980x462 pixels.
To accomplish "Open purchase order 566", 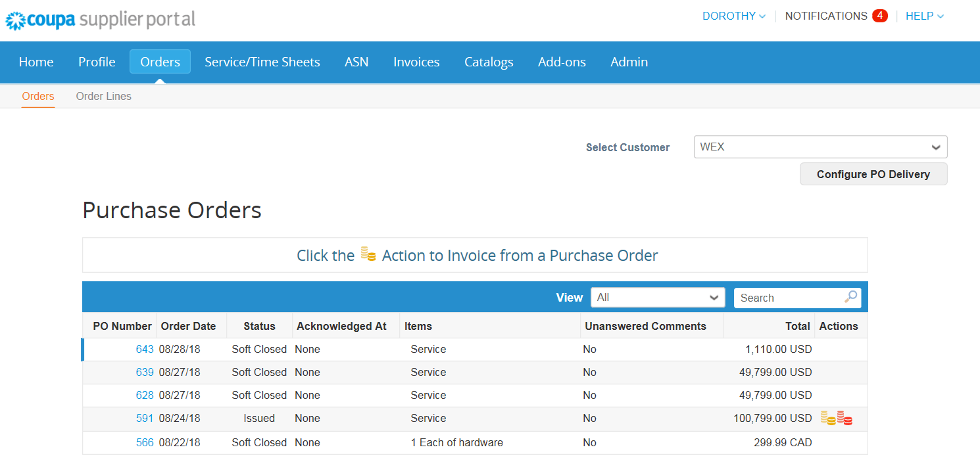I will [145, 442].
